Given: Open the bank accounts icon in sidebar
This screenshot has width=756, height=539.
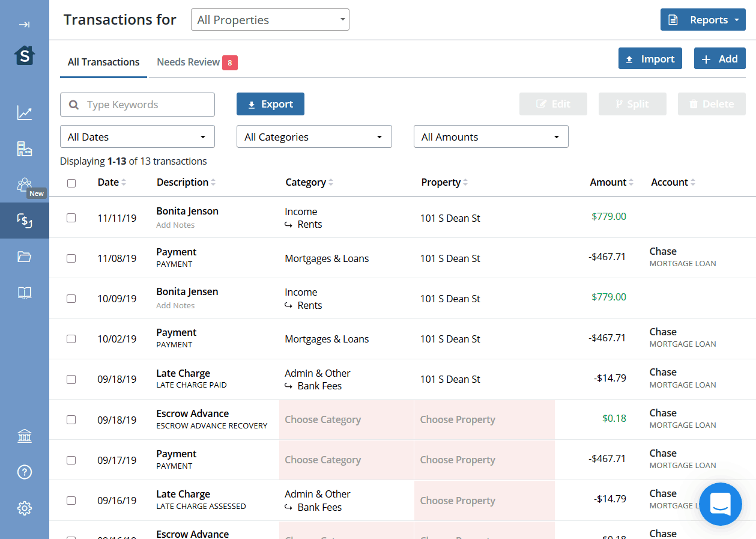Looking at the screenshot, I should pos(25,436).
